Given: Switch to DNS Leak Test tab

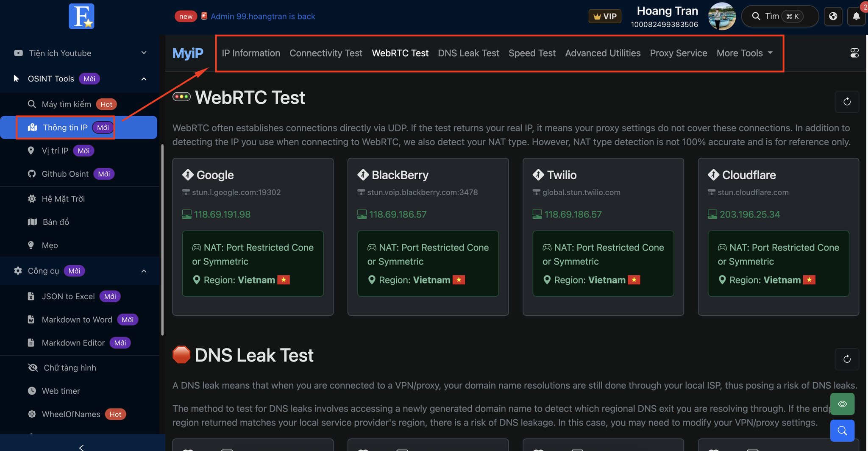Looking at the screenshot, I should [468, 53].
